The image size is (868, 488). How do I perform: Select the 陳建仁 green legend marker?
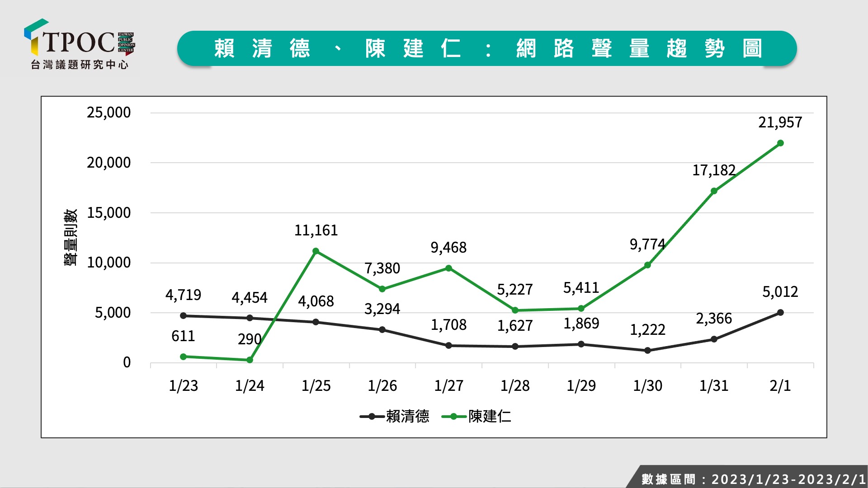453,417
